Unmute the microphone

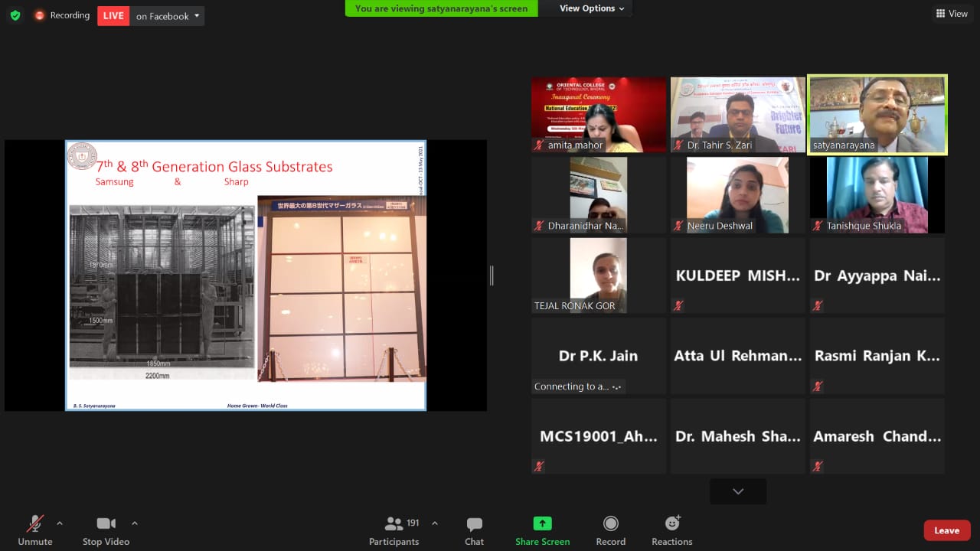pyautogui.click(x=35, y=530)
